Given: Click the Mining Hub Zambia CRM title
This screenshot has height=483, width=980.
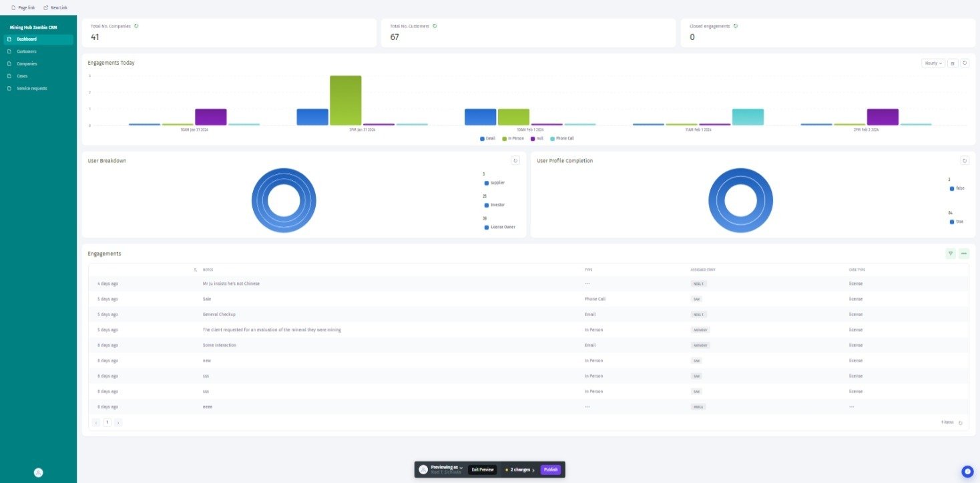Looking at the screenshot, I should tap(33, 27).
